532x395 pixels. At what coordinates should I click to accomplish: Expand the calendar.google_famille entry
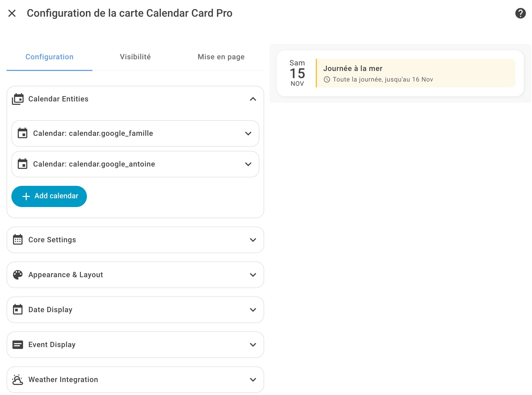[248, 133]
